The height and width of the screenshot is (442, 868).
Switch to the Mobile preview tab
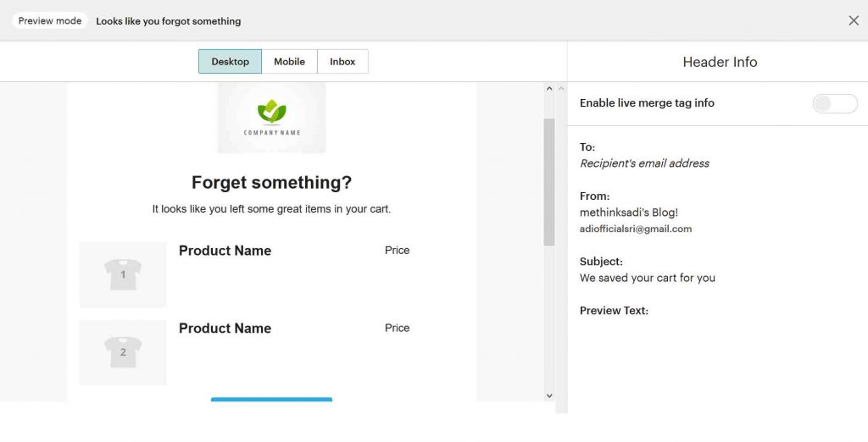coord(290,62)
